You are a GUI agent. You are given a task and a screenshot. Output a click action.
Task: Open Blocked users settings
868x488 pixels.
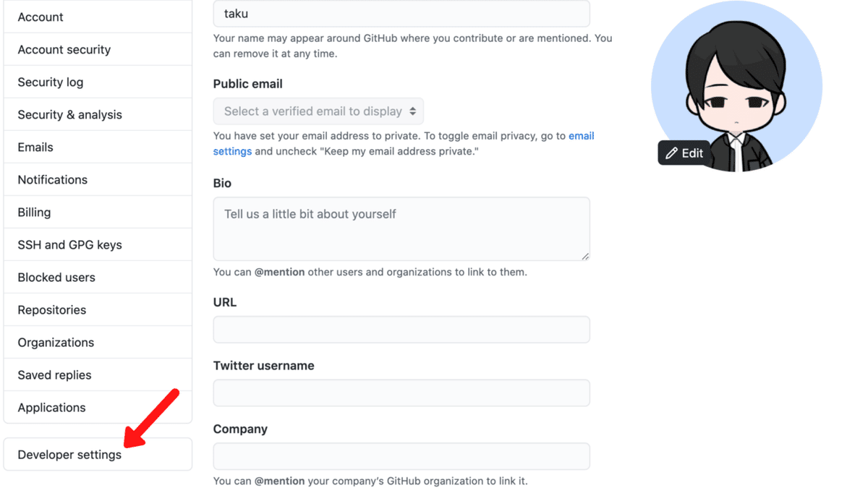(x=56, y=277)
